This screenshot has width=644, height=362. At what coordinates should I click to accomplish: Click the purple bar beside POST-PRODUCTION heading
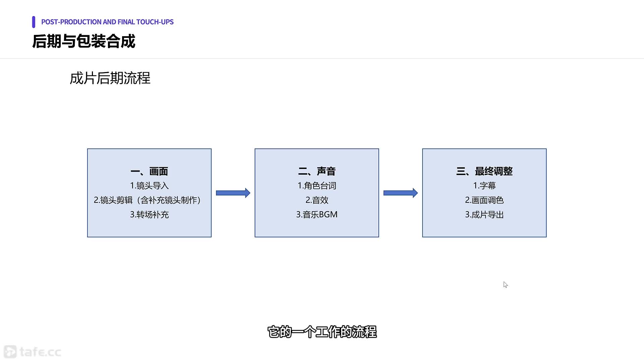[34, 22]
